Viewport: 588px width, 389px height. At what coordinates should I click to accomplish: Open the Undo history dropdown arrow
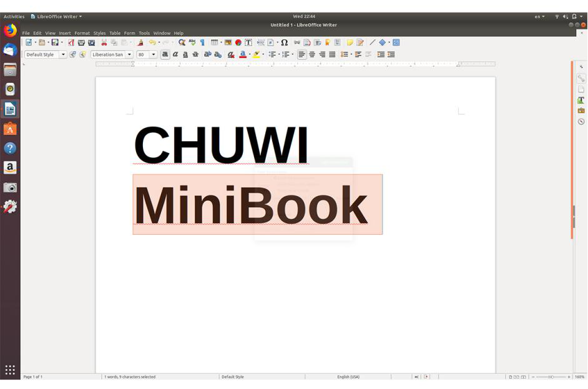(159, 42)
